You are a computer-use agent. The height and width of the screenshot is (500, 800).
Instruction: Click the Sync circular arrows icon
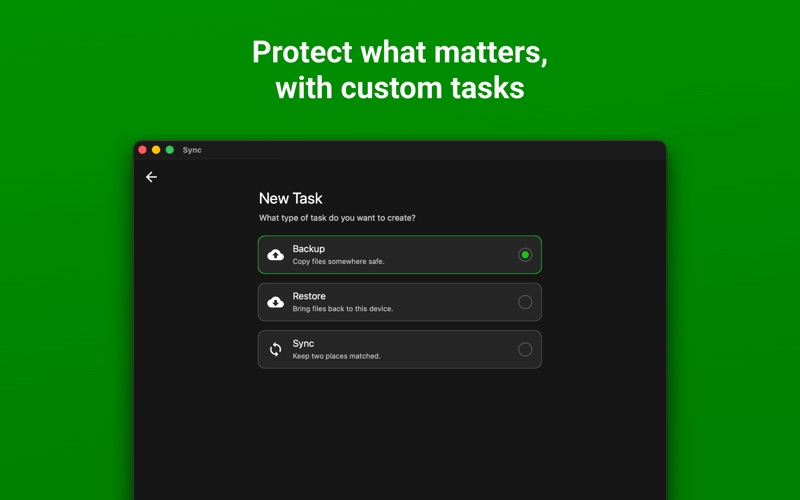[276, 349]
